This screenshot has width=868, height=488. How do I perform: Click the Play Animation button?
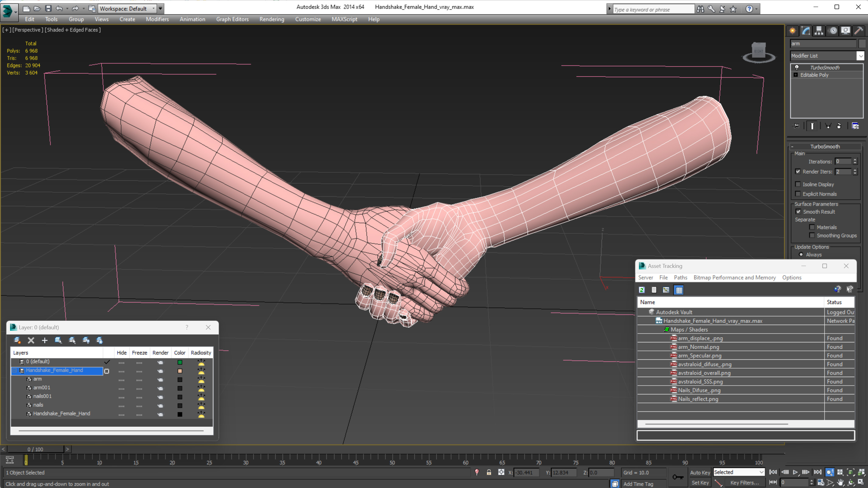pyautogui.click(x=795, y=472)
